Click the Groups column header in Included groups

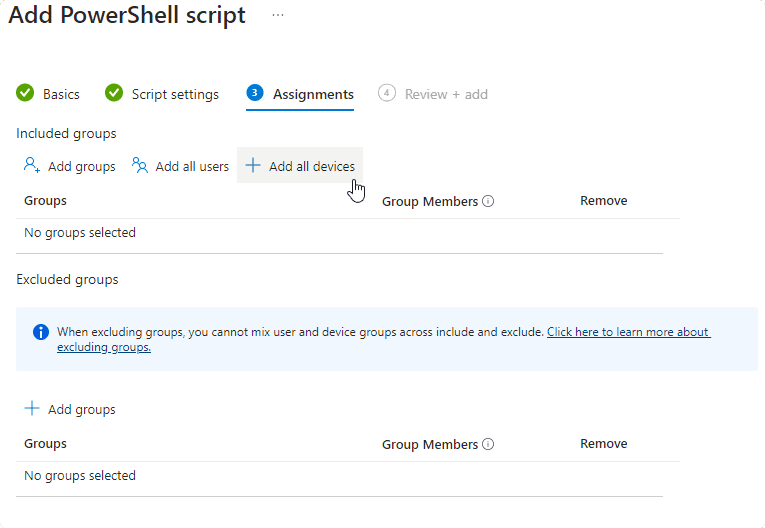click(45, 201)
